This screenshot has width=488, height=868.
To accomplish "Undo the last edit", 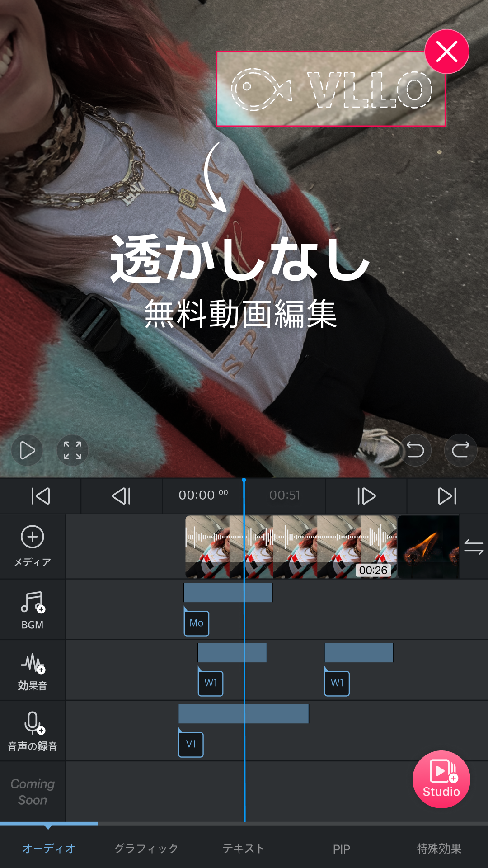I will [415, 450].
